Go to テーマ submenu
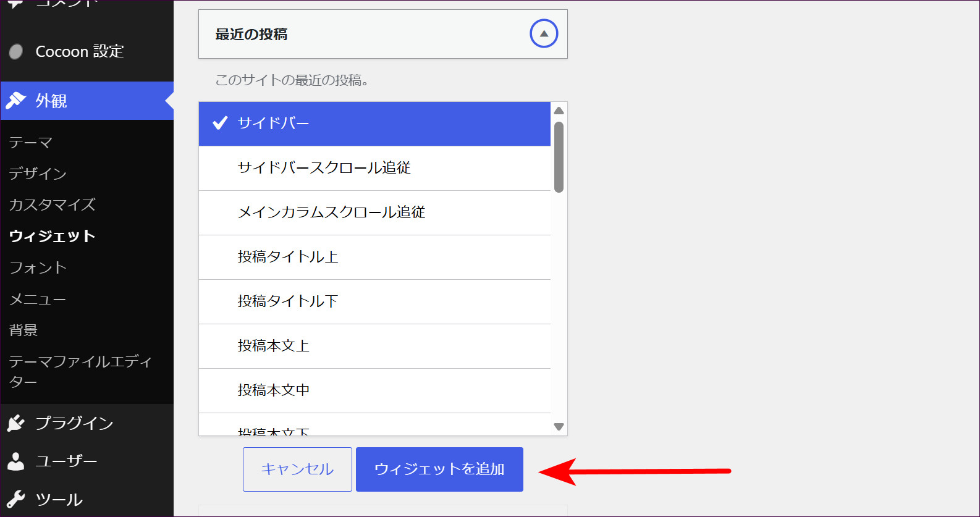This screenshot has width=980, height=517. pos(31,143)
